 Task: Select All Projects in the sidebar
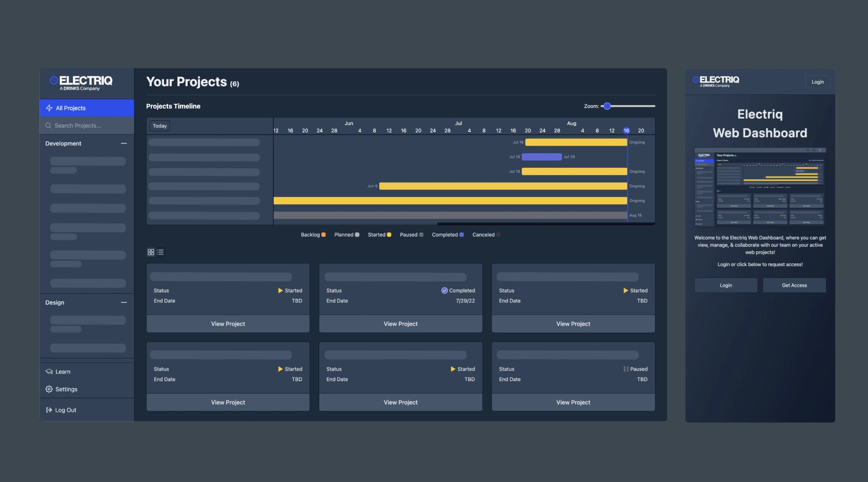tap(71, 108)
